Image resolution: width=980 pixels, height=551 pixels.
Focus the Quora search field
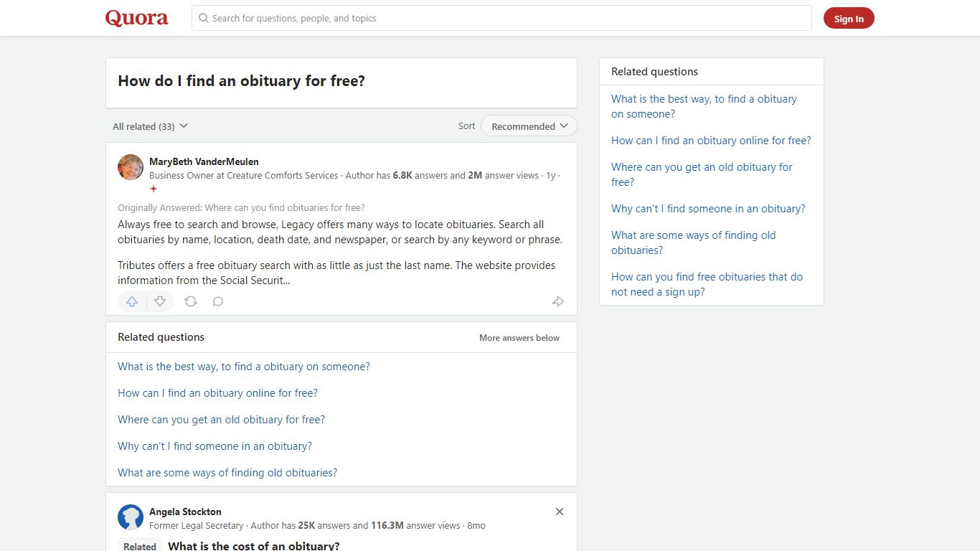click(x=501, y=18)
